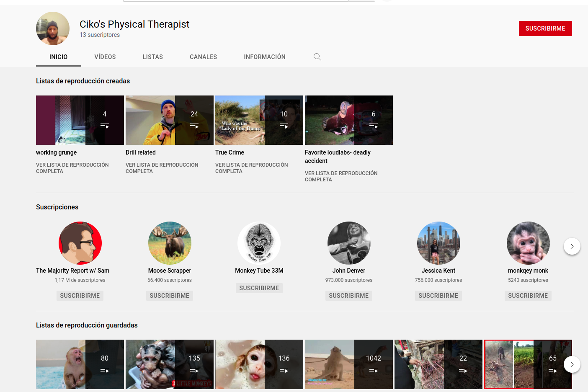Click Ciko's Physical Therapist channel avatar
The width and height of the screenshot is (588, 392).
(x=53, y=28)
